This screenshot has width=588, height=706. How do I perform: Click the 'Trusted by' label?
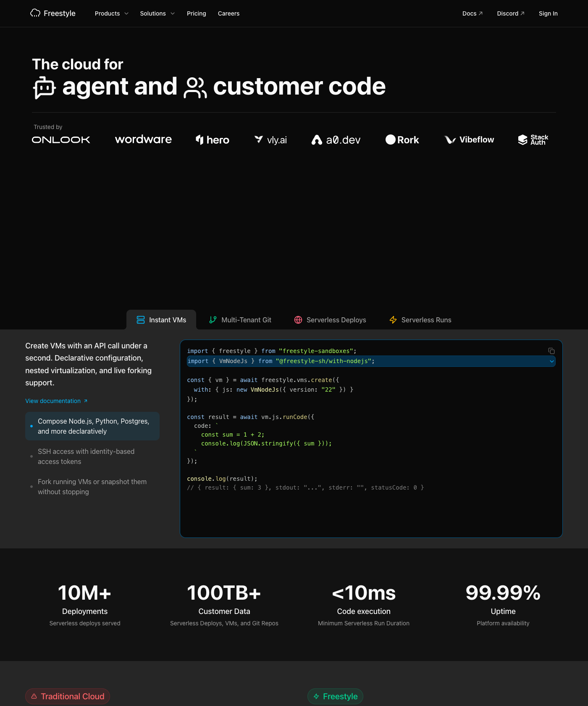pyautogui.click(x=48, y=127)
